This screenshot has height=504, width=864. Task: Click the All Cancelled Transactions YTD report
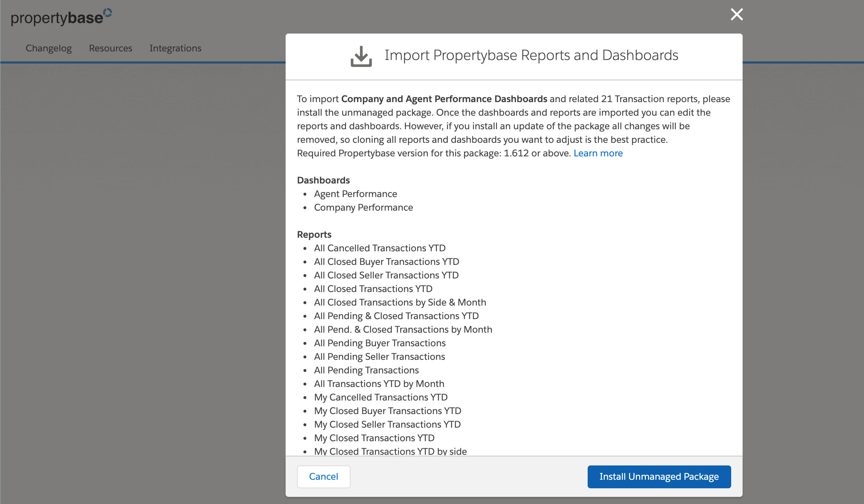coord(380,248)
